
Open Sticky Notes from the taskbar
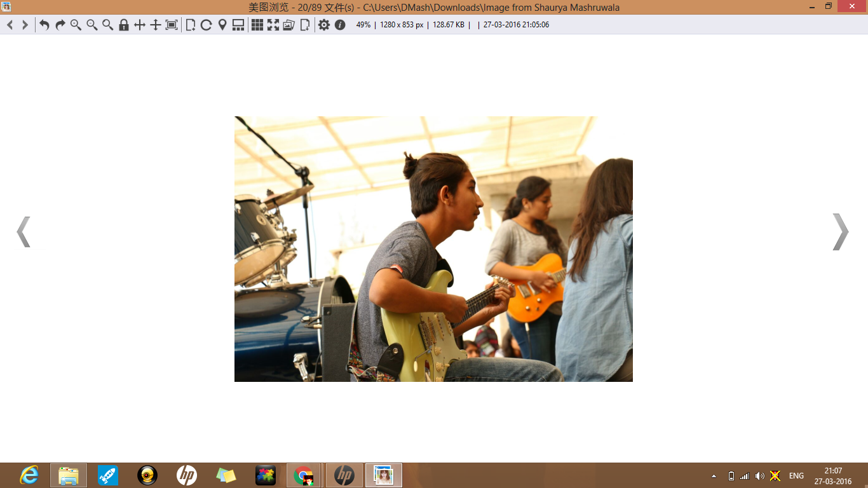[226, 475]
